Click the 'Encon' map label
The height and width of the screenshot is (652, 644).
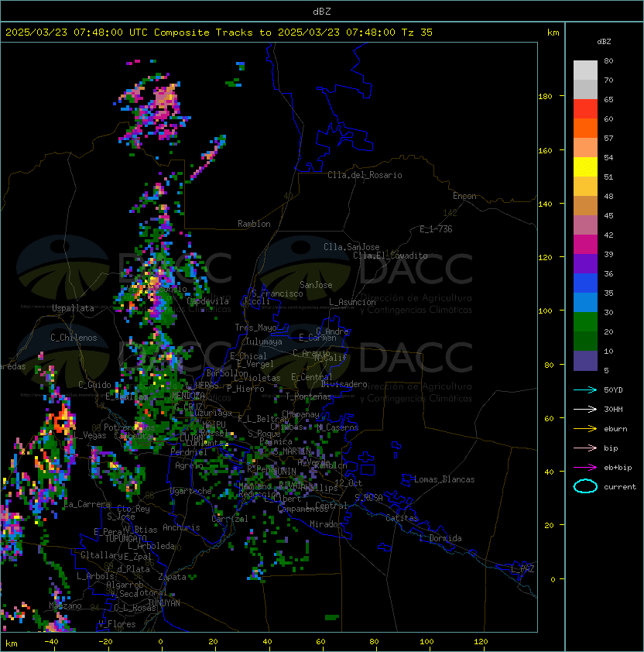[464, 196]
